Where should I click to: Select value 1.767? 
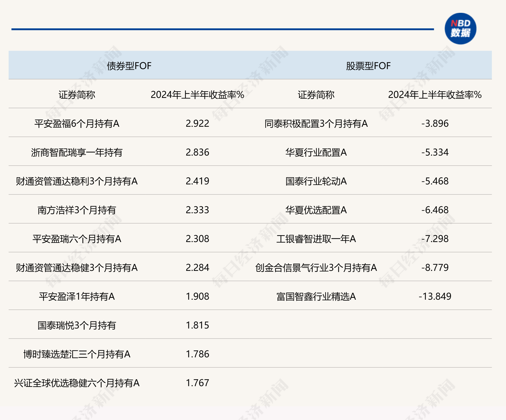[x=197, y=383]
